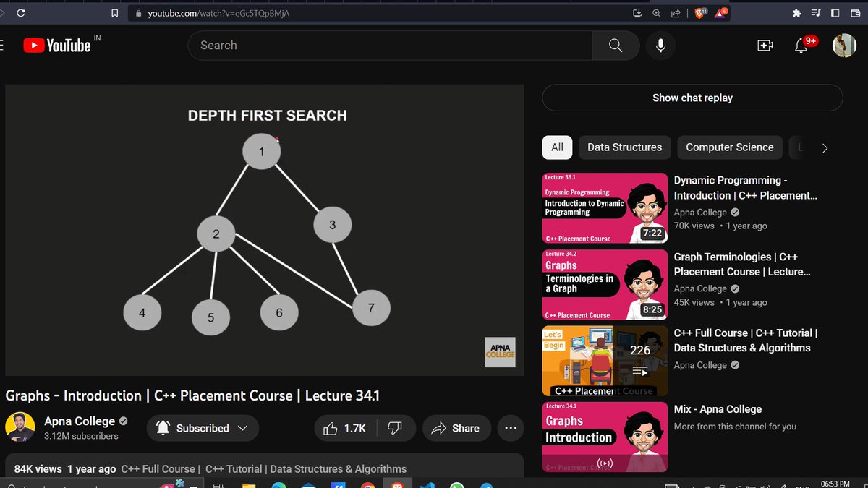The height and width of the screenshot is (488, 868).
Task: Click the YouTube home logo
Action: click(x=57, y=46)
